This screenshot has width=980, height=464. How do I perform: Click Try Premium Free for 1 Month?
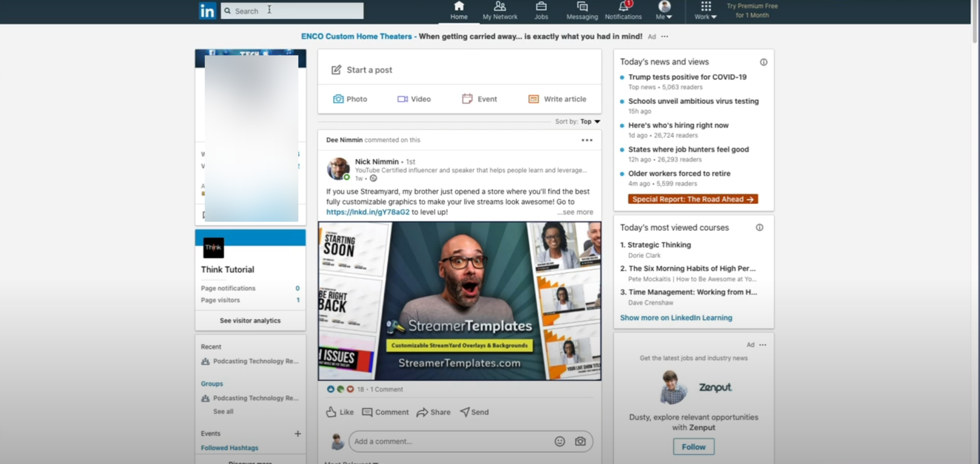[x=752, y=11]
